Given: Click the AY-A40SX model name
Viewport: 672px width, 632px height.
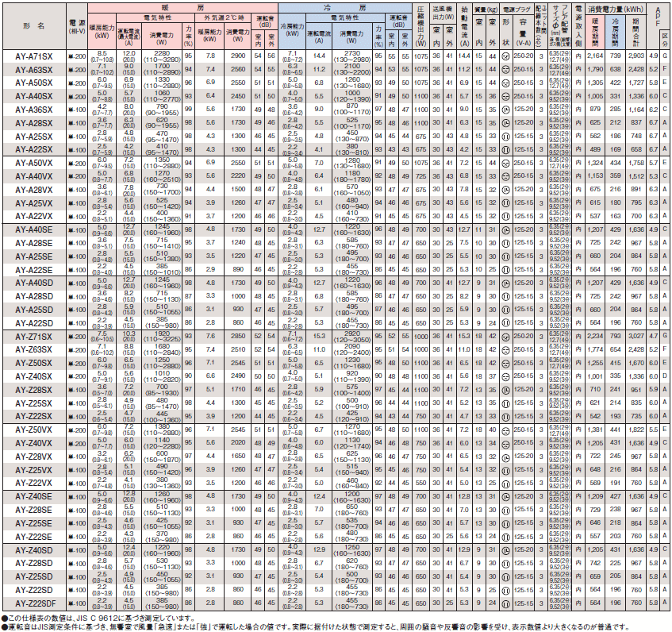Looking at the screenshot, I should (34, 97).
